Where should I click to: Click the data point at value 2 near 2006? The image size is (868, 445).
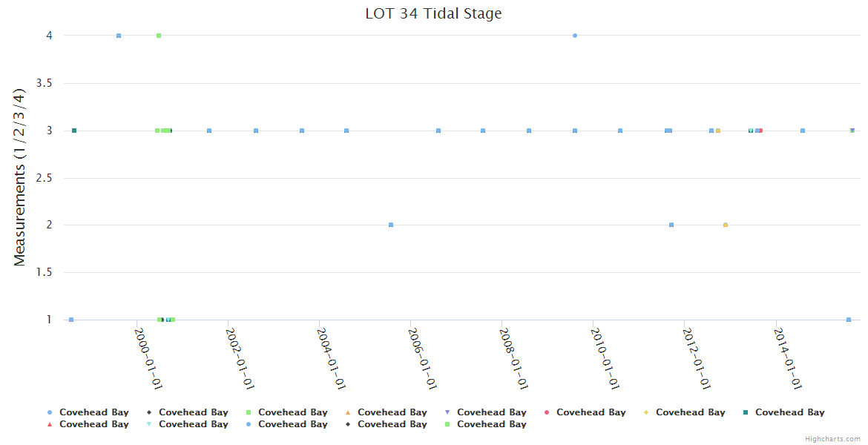(x=391, y=225)
